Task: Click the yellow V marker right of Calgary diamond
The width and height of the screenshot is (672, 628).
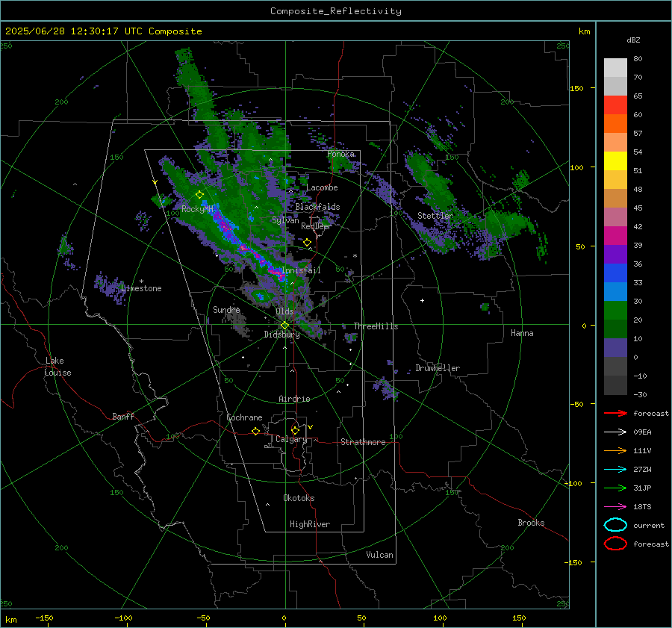Action: 311,427
